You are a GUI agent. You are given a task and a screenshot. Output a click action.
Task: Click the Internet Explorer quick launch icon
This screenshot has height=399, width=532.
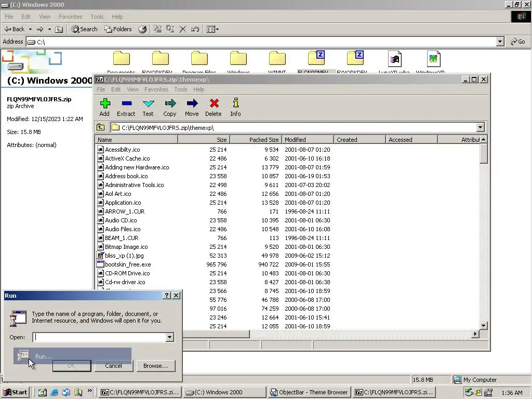(54, 392)
